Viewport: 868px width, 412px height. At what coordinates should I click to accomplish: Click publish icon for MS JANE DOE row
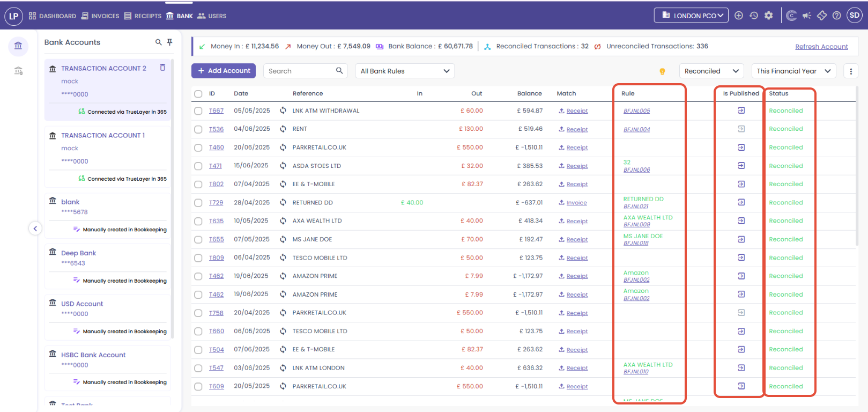tap(741, 239)
